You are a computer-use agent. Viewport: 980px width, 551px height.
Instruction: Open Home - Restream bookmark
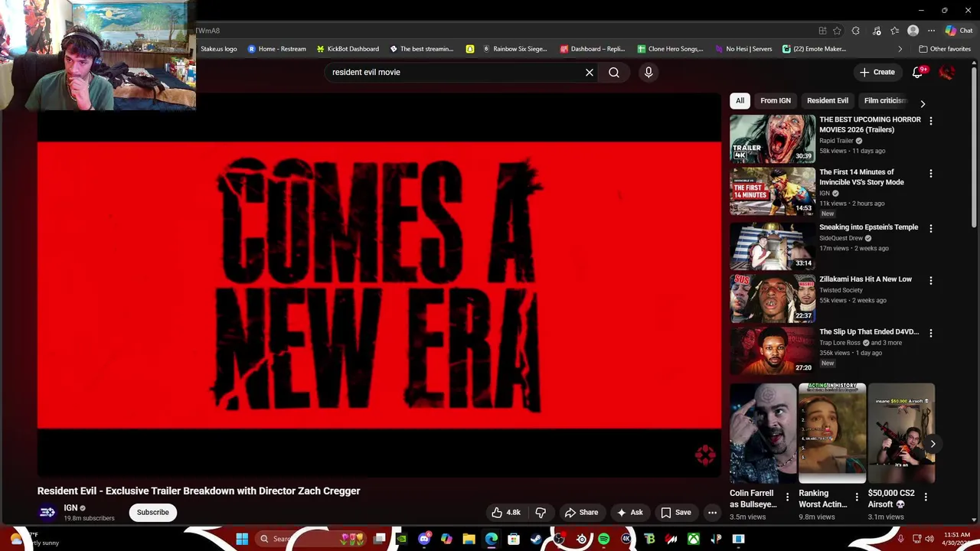pos(276,49)
